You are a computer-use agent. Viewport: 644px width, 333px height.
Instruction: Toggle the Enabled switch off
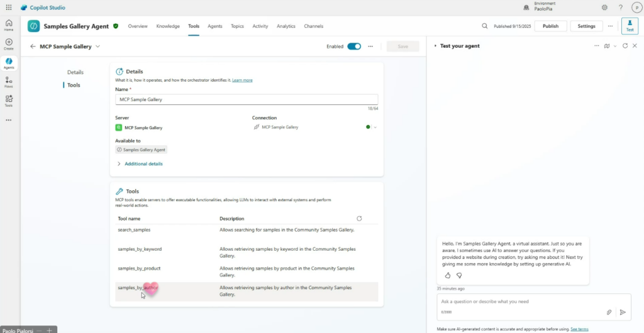(x=354, y=46)
